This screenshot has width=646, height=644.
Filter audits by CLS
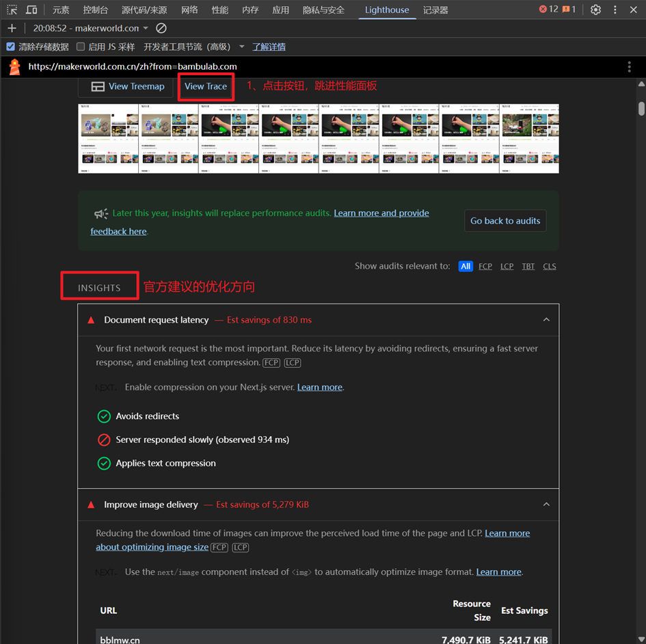[x=549, y=266]
